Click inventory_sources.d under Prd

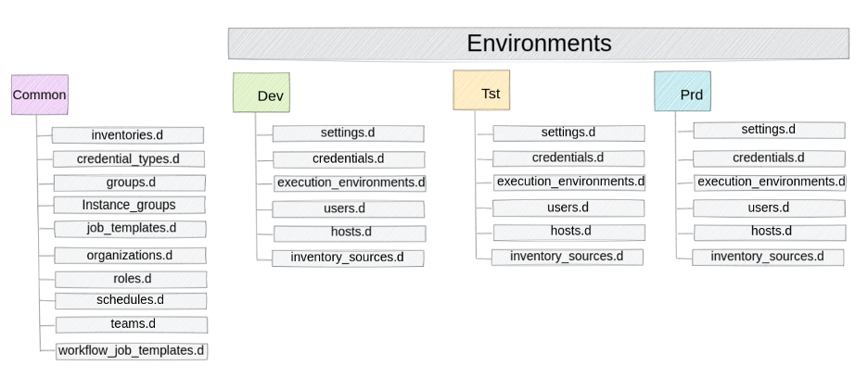pyautogui.click(x=768, y=257)
